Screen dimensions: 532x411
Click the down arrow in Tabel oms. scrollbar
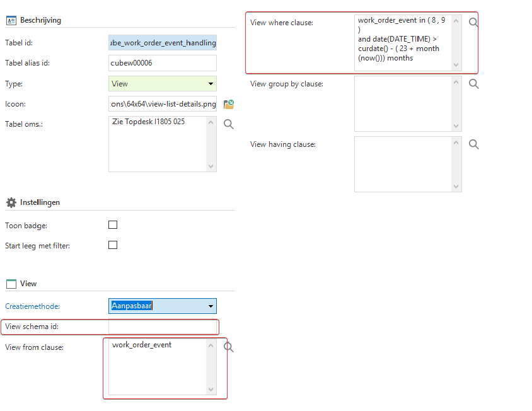(211, 166)
